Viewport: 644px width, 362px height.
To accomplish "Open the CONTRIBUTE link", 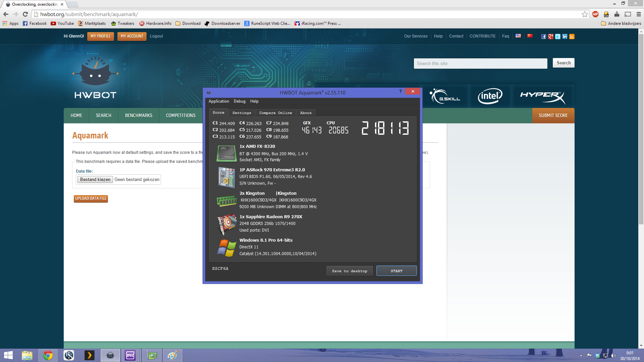I will coord(483,36).
